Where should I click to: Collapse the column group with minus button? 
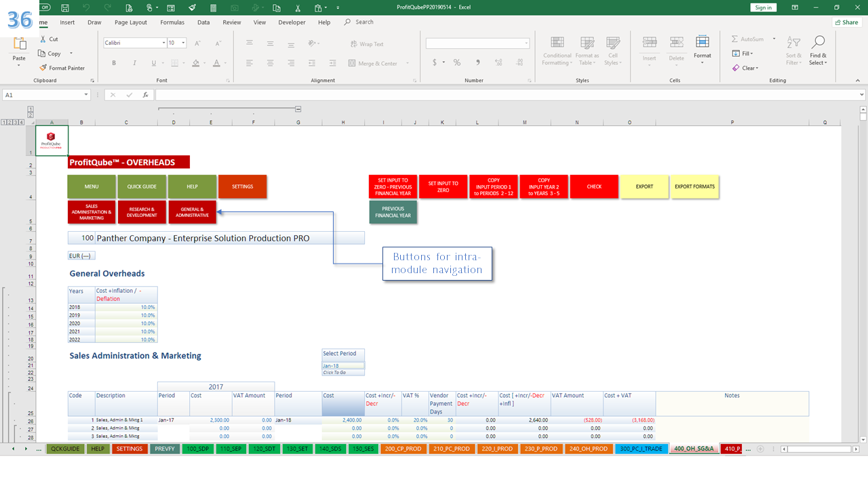[298, 108]
